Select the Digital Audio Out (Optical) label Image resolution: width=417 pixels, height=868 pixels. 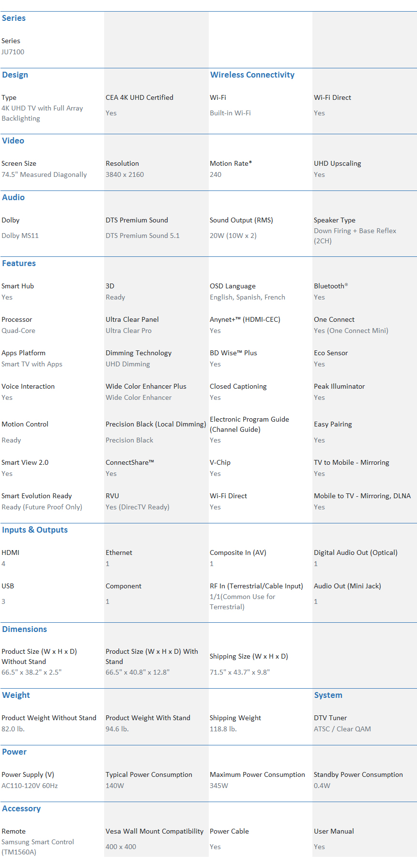pos(355,552)
